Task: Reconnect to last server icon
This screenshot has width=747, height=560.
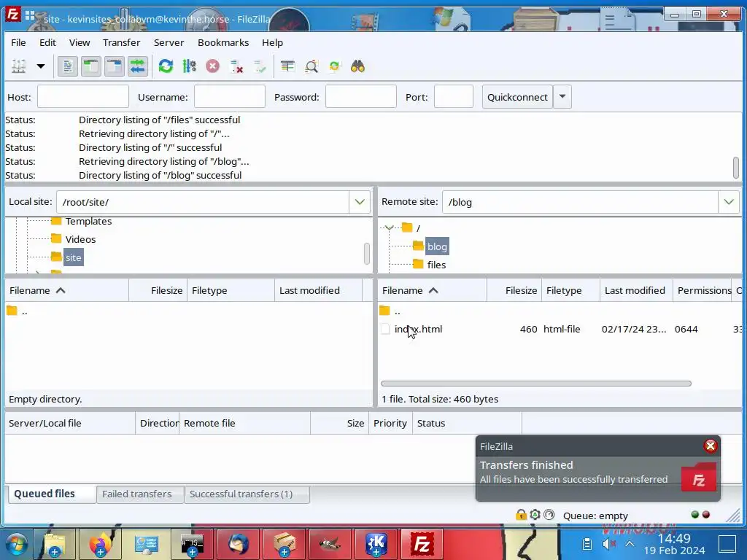Action: click(x=260, y=66)
